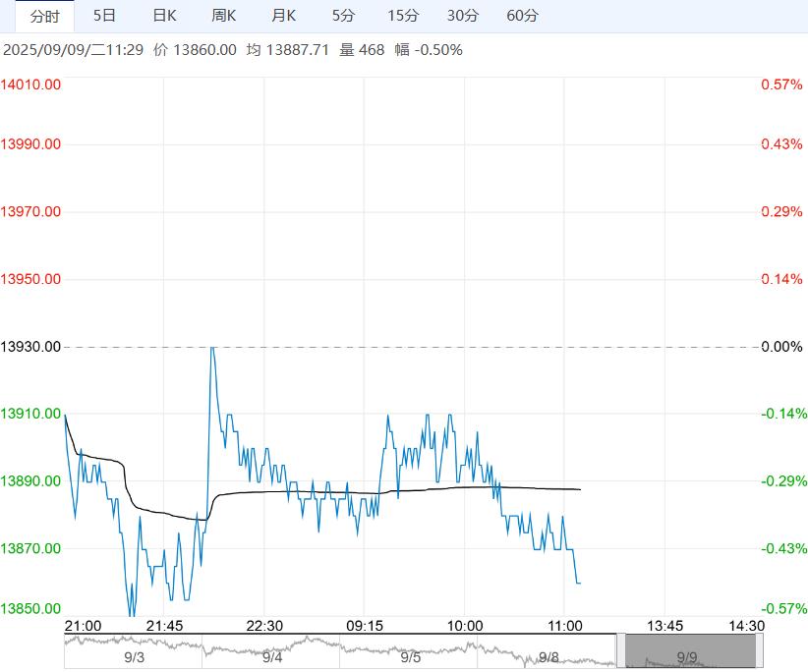Open the 月K monthly candlestick tab
Viewport: 808px width, 672px height.
(284, 16)
